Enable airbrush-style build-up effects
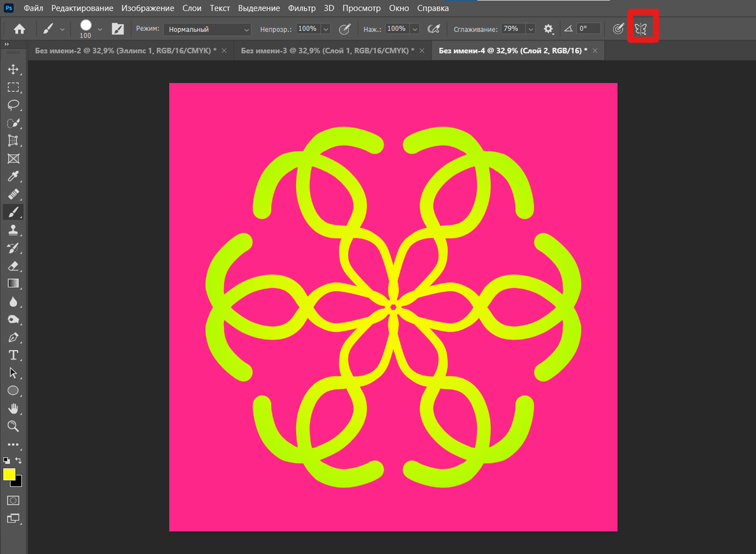Viewport: 756px width, 554px height. click(x=433, y=29)
